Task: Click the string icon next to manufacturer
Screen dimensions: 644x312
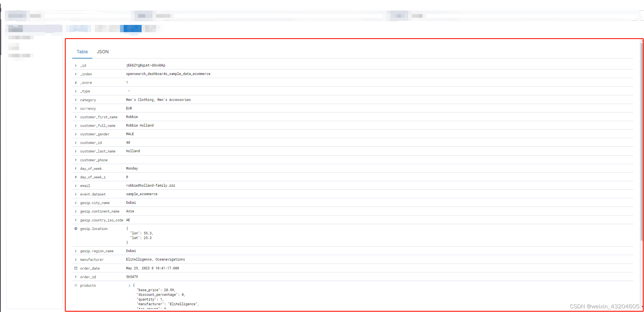Action: pyautogui.click(x=76, y=259)
